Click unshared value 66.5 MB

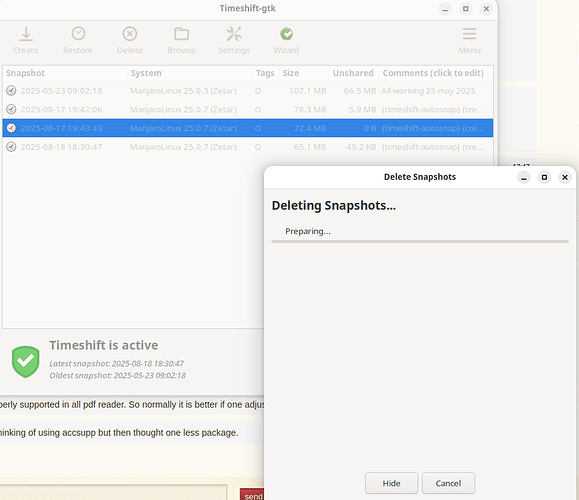360,91
